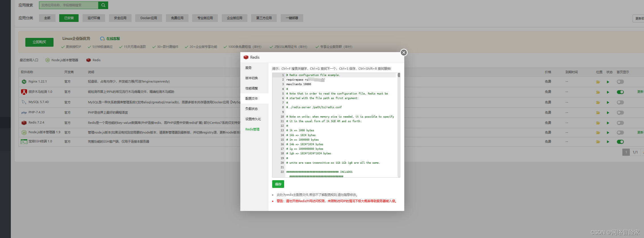Image resolution: width=644 pixels, height=238 pixels.
Task: Open 服务 tab in Redis dialog
Action: point(254,68)
